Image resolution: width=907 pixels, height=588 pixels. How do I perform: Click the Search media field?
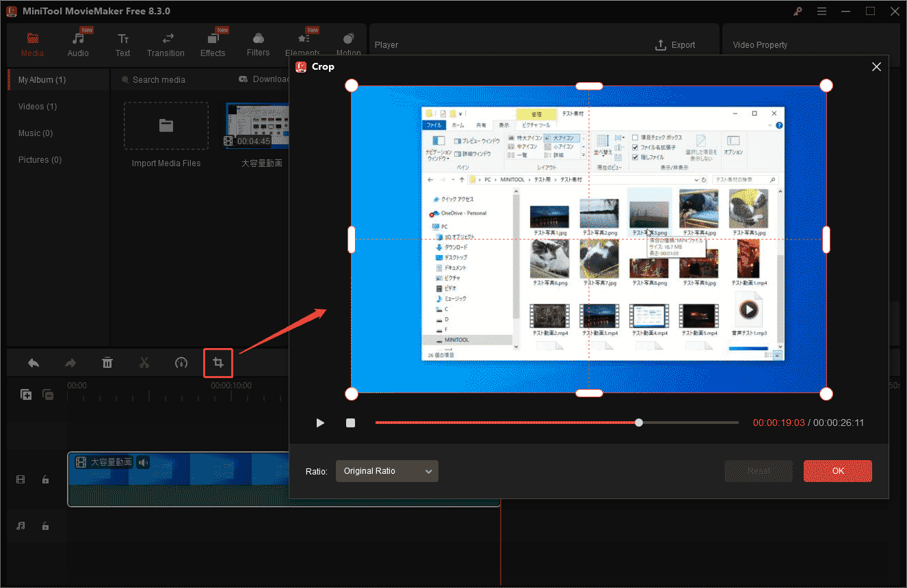click(159, 80)
